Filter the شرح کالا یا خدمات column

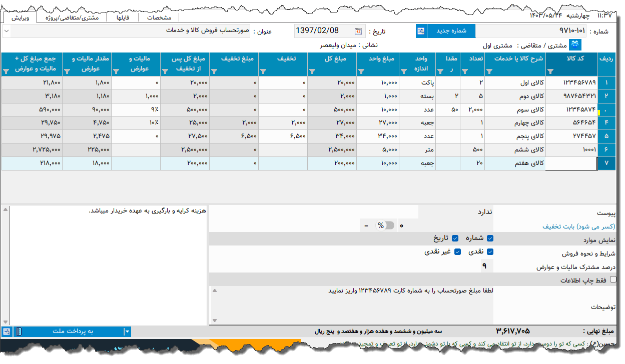(x=489, y=72)
